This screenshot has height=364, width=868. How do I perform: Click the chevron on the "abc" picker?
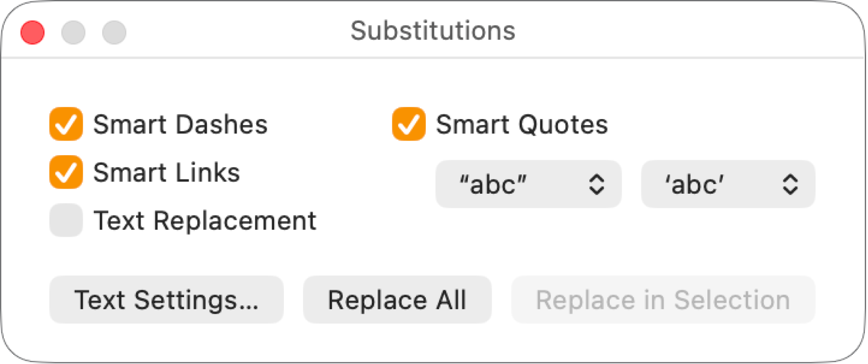[596, 184]
